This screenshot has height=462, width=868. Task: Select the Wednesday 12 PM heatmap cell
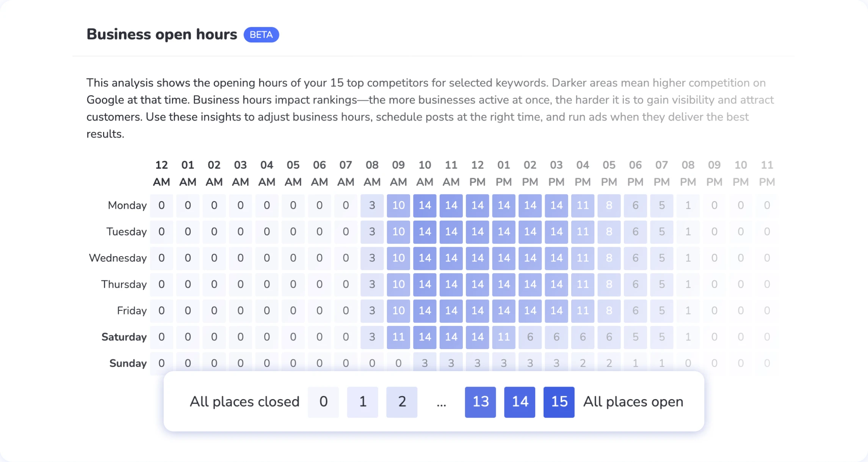pos(477,258)
